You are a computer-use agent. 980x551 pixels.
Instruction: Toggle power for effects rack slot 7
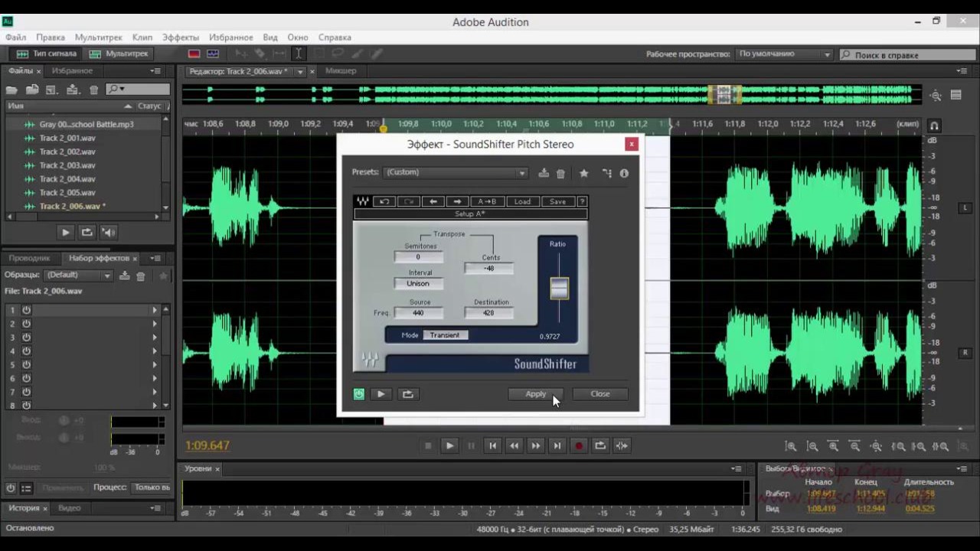[26, 392]
